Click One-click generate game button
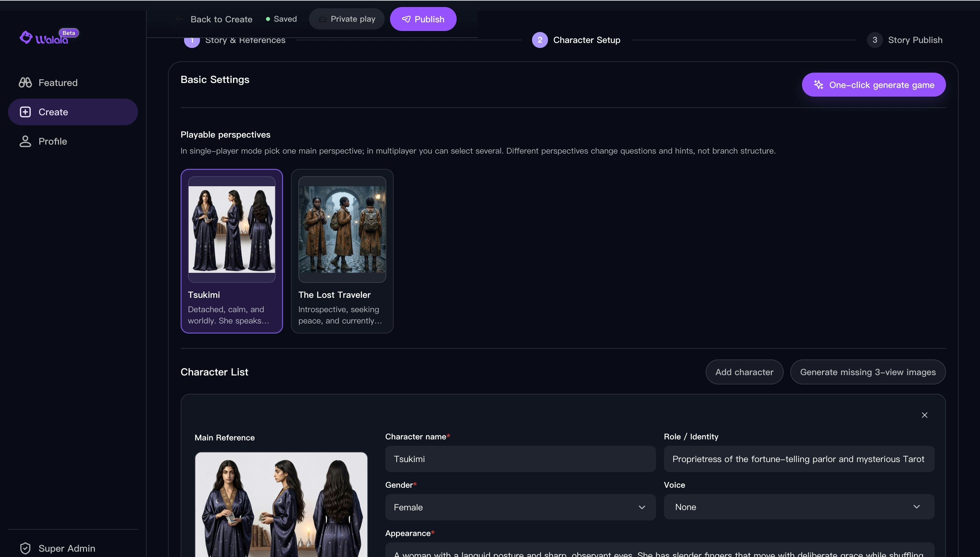Viewport: 980px width, 557px height. (873, 85)
